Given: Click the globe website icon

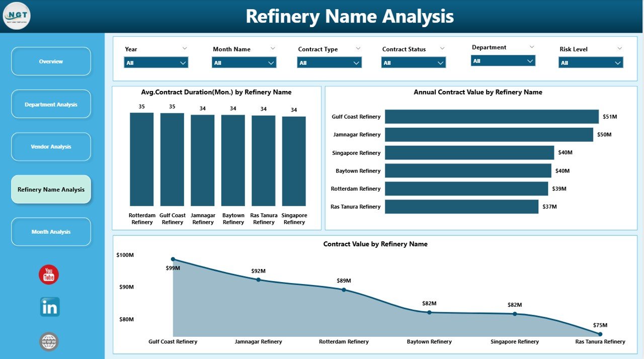Looking at the screenshot, I should point(49,341).
